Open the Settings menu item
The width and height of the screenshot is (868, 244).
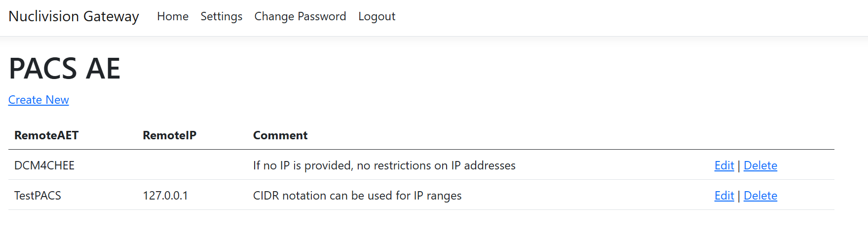(x=221, y=16)
